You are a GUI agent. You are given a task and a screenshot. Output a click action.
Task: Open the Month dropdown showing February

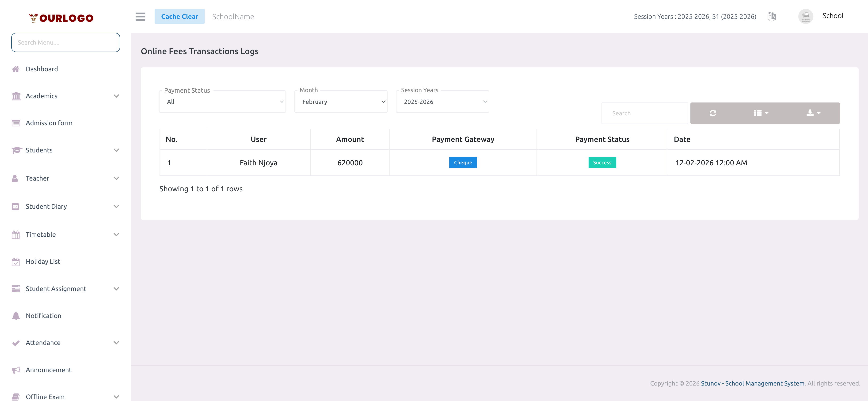(341, 101)
